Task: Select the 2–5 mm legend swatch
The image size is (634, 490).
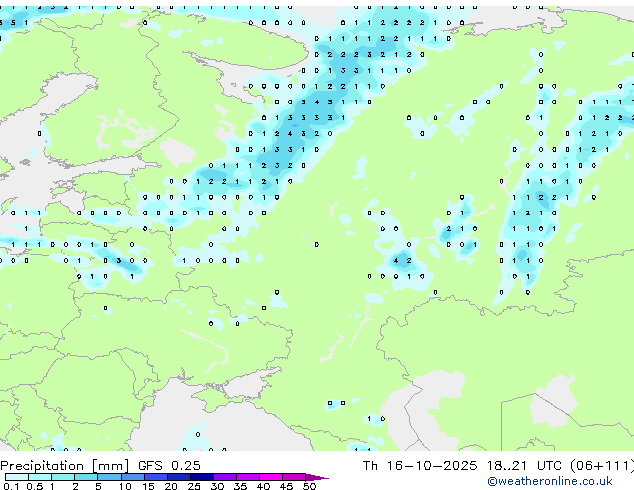Action: point(86,477)
